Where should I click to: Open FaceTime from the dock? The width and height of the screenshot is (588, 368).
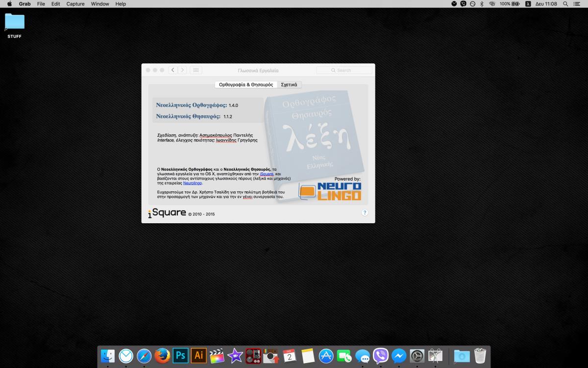pyautogui.click(x=344, y=356)
